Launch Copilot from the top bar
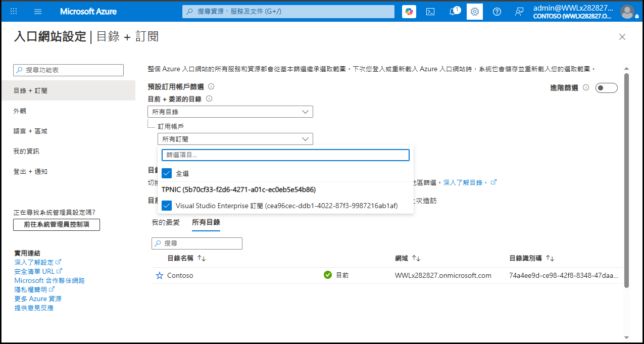Viewport: 644px width, 344px height. [x=409, y=12]
